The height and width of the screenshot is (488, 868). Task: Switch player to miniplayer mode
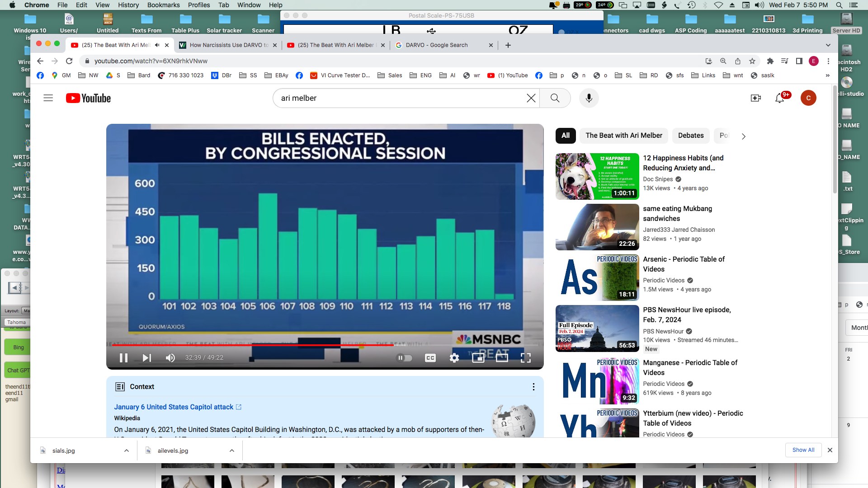(x=478, y=358)
